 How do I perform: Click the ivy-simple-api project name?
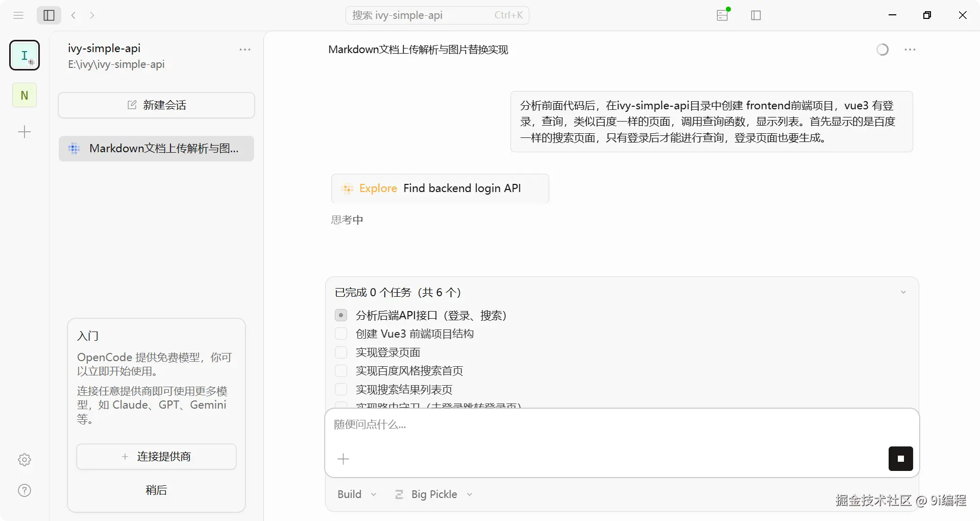[x=104, y=48]
